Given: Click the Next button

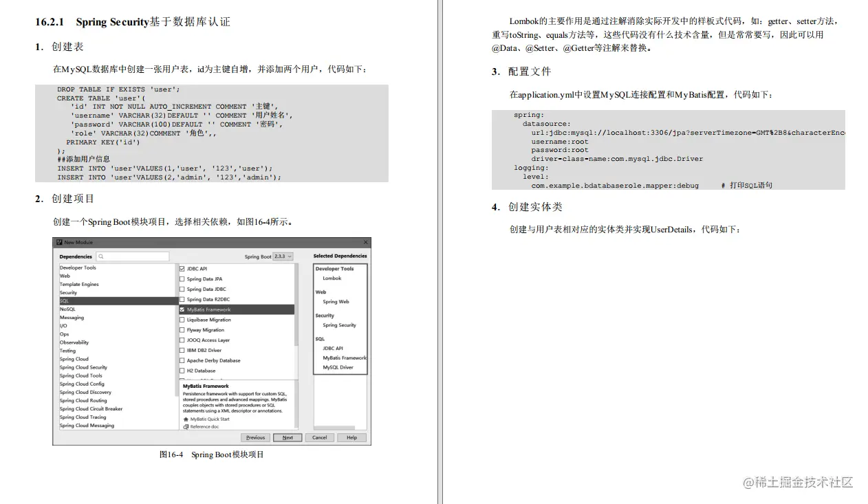Looking at the screenshot, I should click(287, 437).
